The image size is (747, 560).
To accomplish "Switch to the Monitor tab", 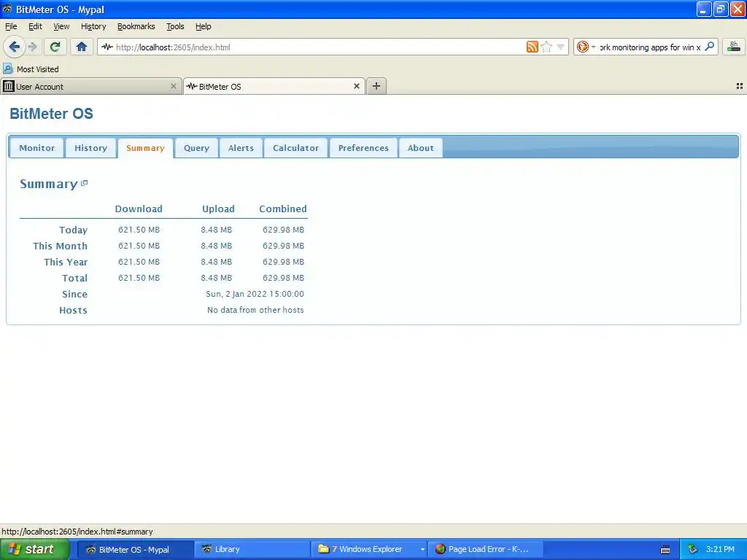I will point(36,147).
